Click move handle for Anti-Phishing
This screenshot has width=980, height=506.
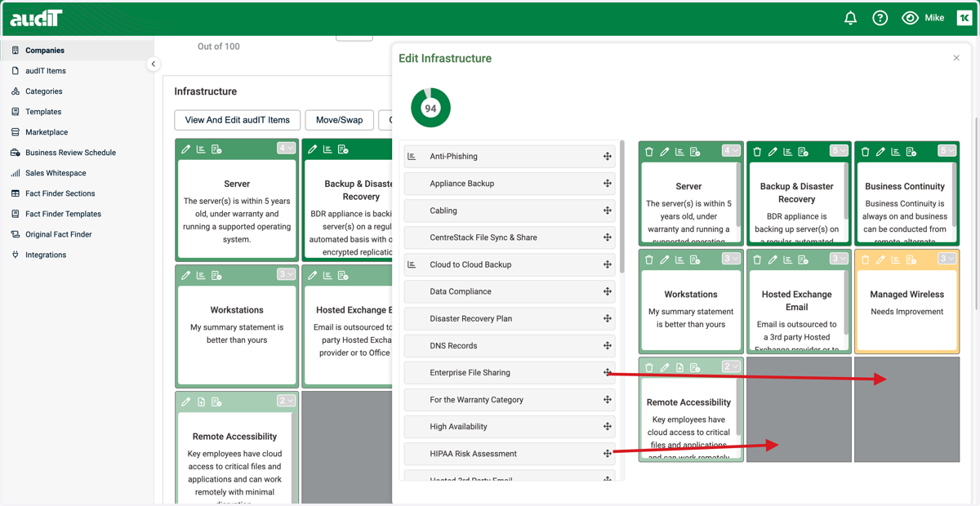click(x=608, y=157)
